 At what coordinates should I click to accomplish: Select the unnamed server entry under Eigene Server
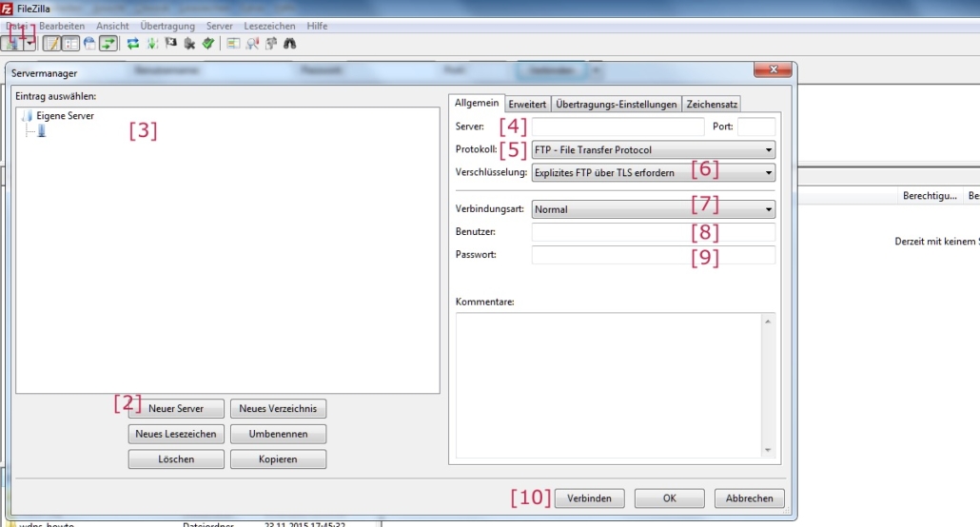[41, 130]
